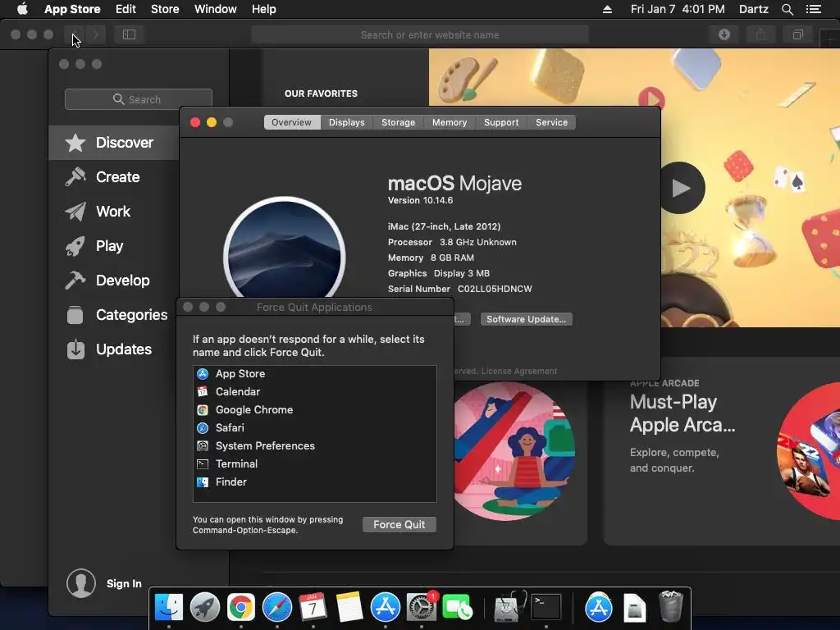Show Safari tab overview button
The image size is (840, 630).
click(797, 34)
